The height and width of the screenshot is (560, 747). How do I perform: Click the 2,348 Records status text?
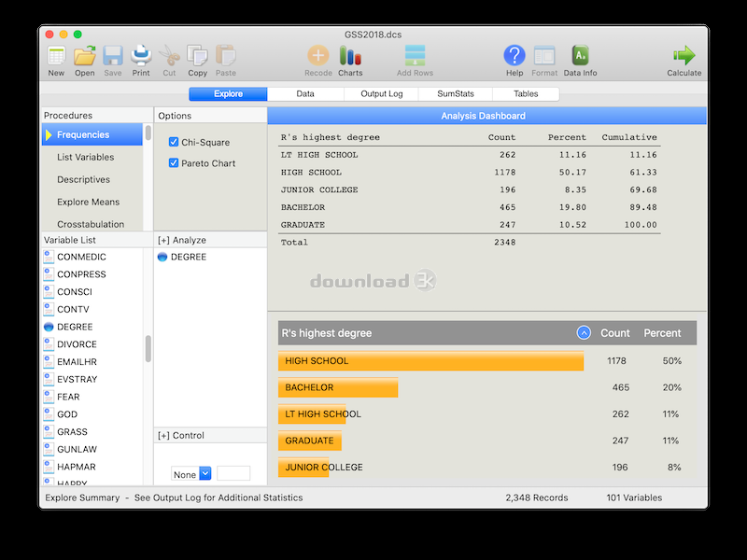536,497
